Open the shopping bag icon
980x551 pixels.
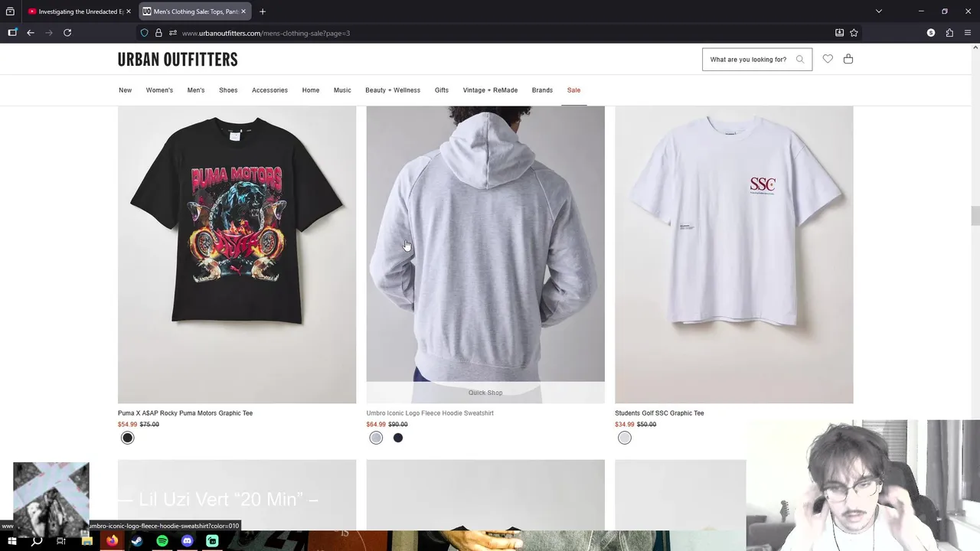point(848,59)
